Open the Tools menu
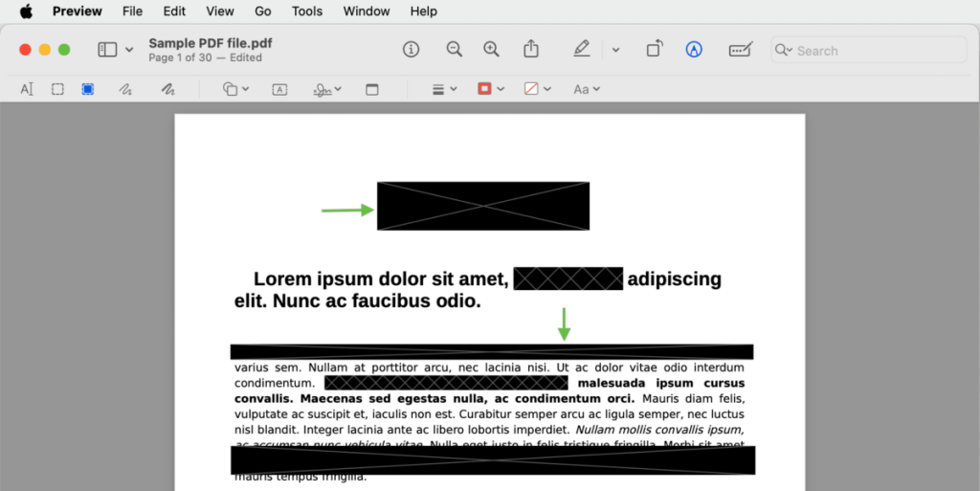980x491 pixels. 307,11
